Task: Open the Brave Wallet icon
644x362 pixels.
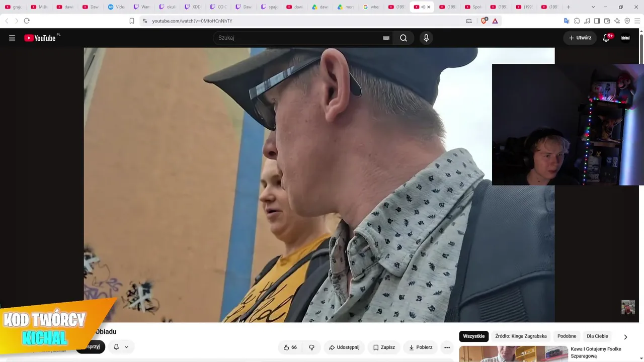Action: (x=607, y=21)
